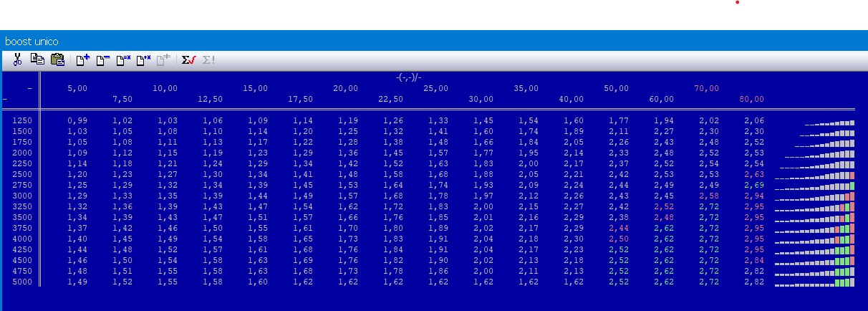Click the bar-graph preview for row 1250
The image size is (868, 311).
[x=829, y=123]
